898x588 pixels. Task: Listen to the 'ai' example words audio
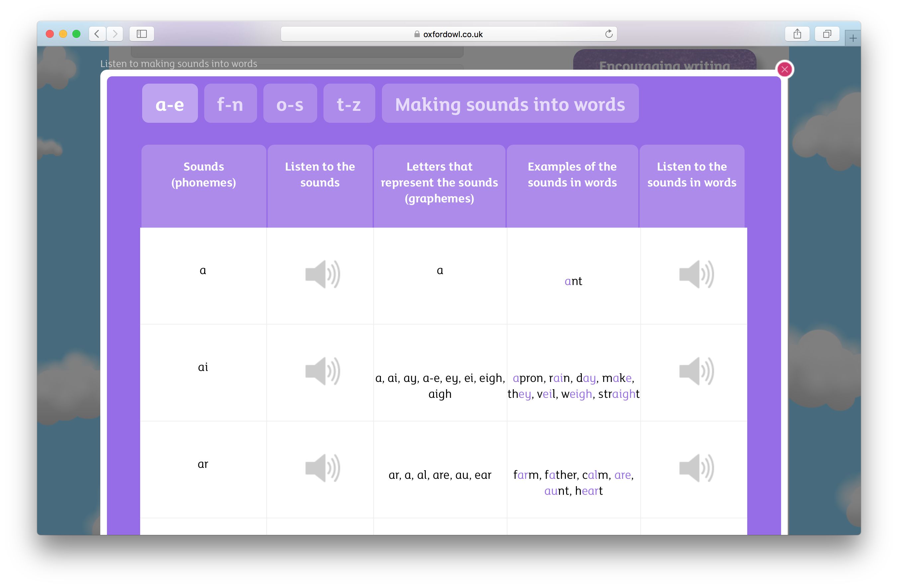click(696, 371)
